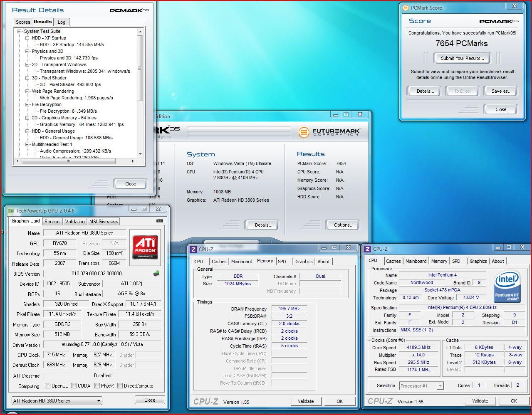Click OK in the CPU-Z memory window
Viewport: 532px width, 415px height.
339,401
